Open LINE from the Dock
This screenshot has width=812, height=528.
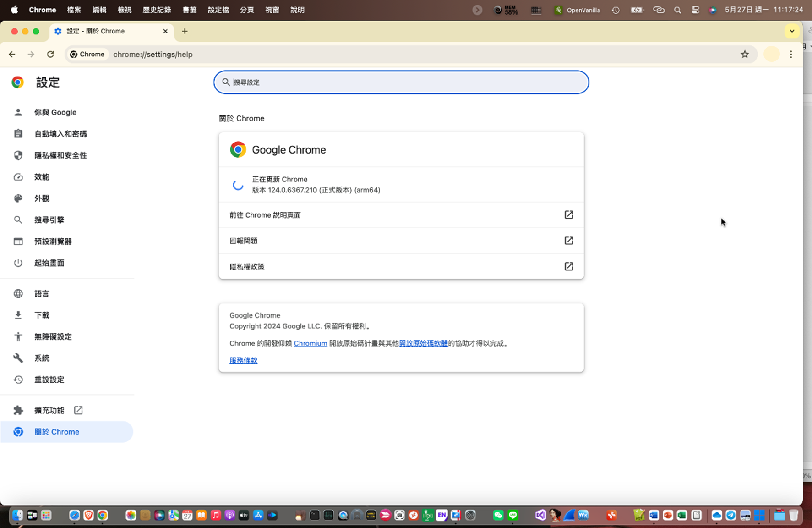(x=513, y=515)
